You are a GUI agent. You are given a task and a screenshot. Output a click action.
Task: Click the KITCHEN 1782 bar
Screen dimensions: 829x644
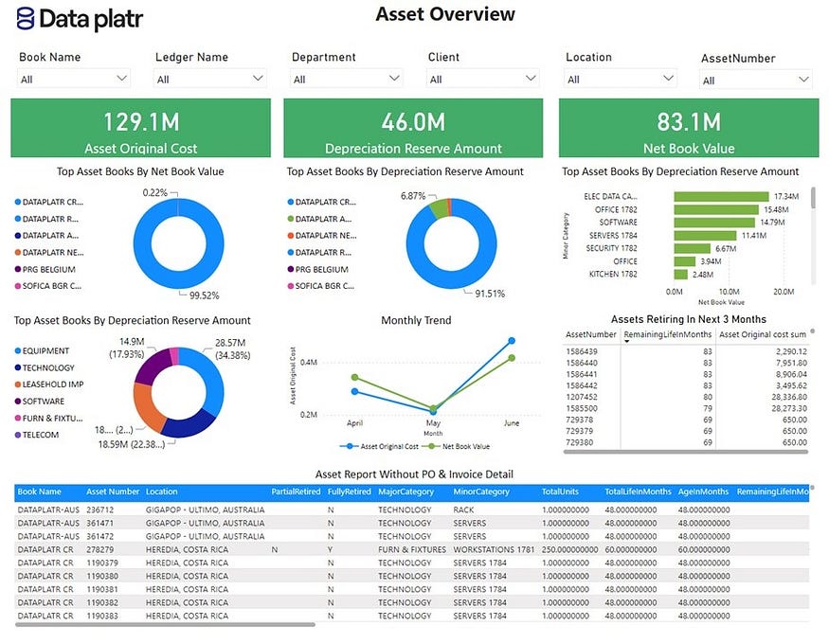[x=680, y=275]
